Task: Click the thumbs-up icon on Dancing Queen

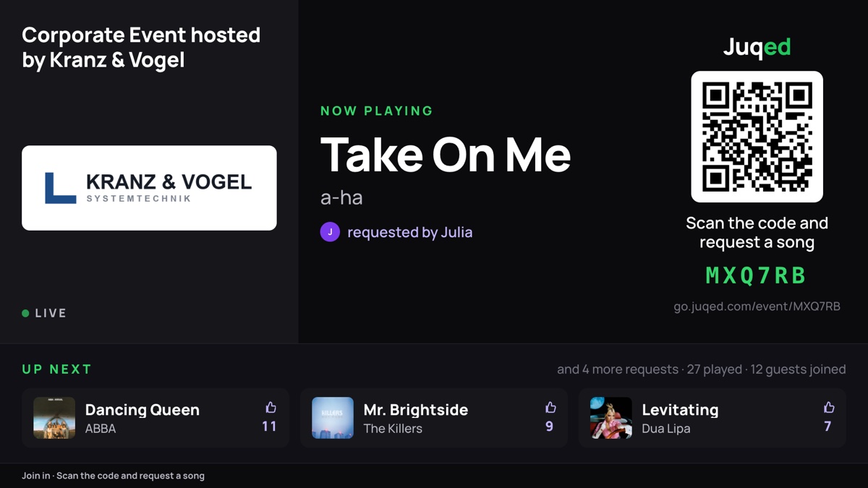Action: click(271, 408)
